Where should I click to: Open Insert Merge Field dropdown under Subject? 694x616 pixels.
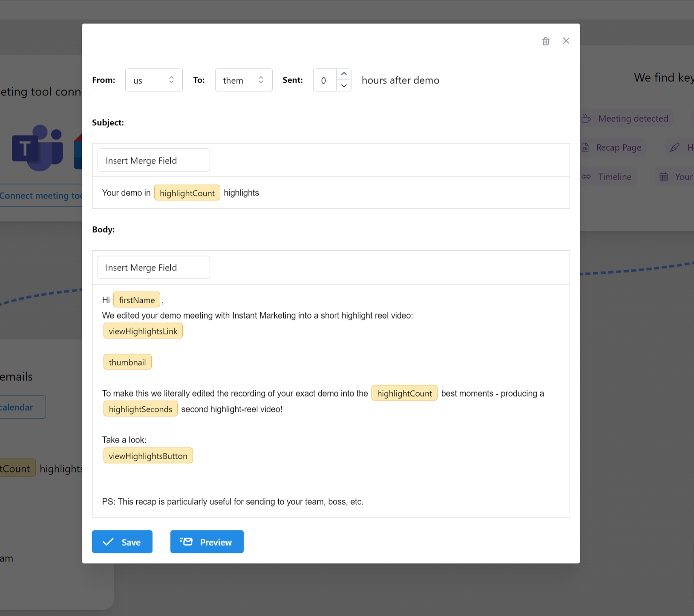click(153, 160)
